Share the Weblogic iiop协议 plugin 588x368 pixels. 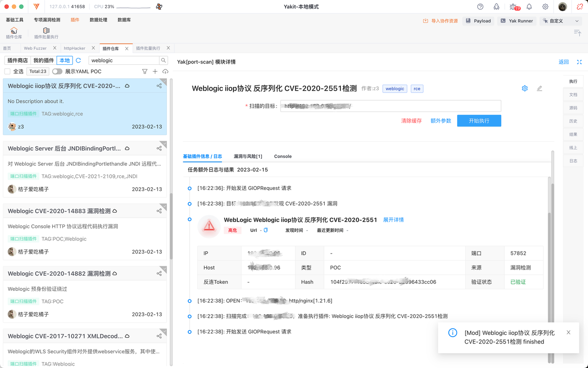159,86
